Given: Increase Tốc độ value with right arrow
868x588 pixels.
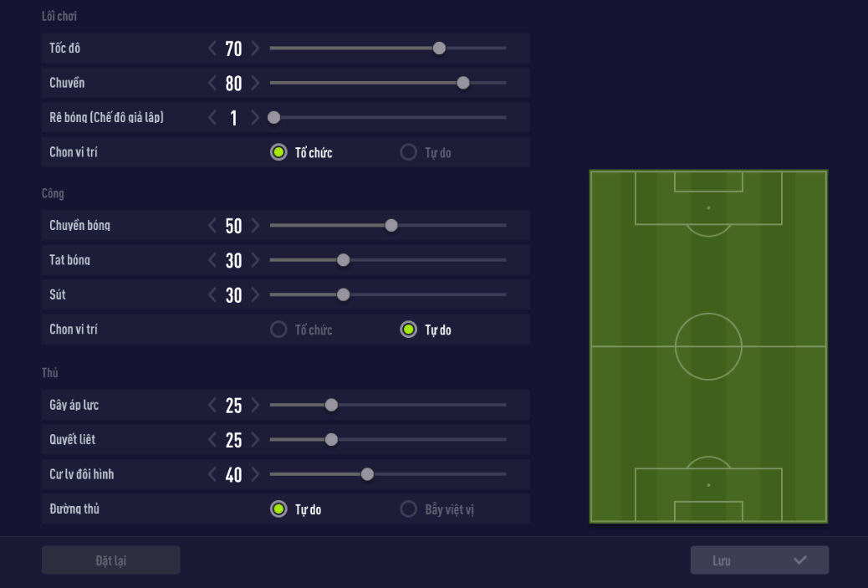Looking at the screenshot, I should (x=255, y=49).
